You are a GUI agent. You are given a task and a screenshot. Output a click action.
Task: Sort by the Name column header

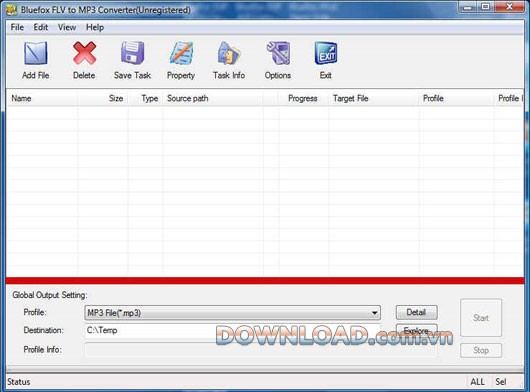(x=42, y=98)
